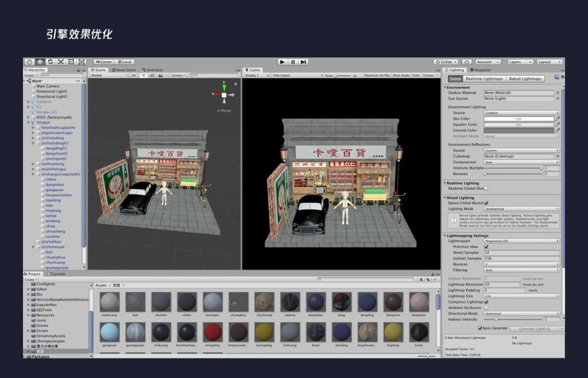The width and height of the screenshot is (588, 378).
Task: Open Lighting Mode Shadowmask dropdown
Action: tap(521, 209)
